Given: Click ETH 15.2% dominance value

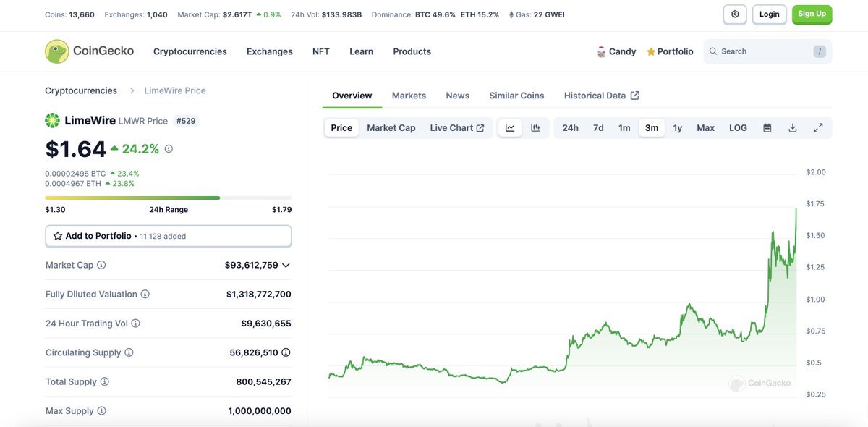Looking at the screenshot, I should click(x=480, y=14).
